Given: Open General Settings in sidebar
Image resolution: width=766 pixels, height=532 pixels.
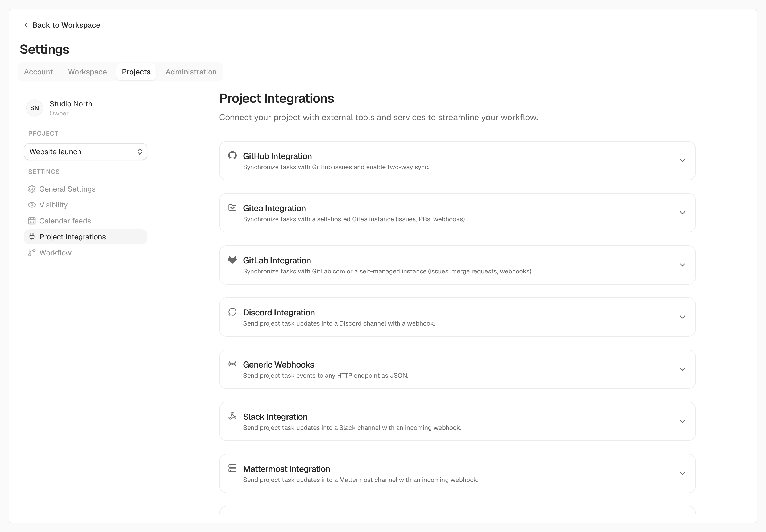Looking at the screenshot, I should [86, 189].
